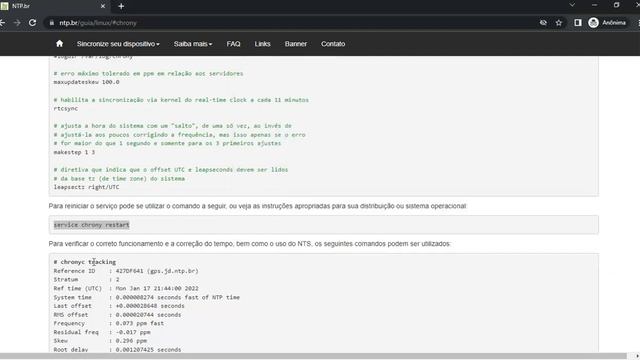Select the NTP.br browser tab
The image size is (640, 360).
click(x=53, y=6)
